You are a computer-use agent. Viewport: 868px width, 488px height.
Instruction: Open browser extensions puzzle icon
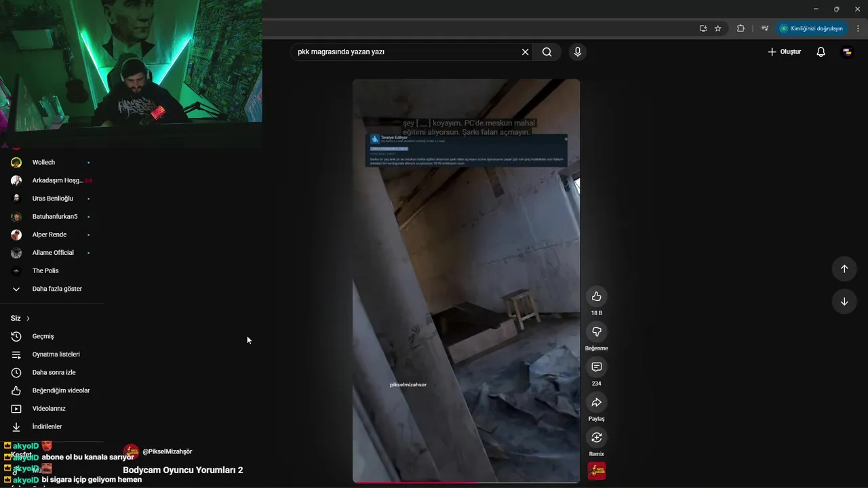(x=741, y=28)
